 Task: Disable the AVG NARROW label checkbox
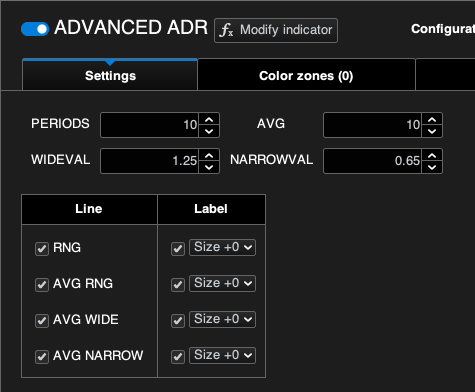(178, 357)
